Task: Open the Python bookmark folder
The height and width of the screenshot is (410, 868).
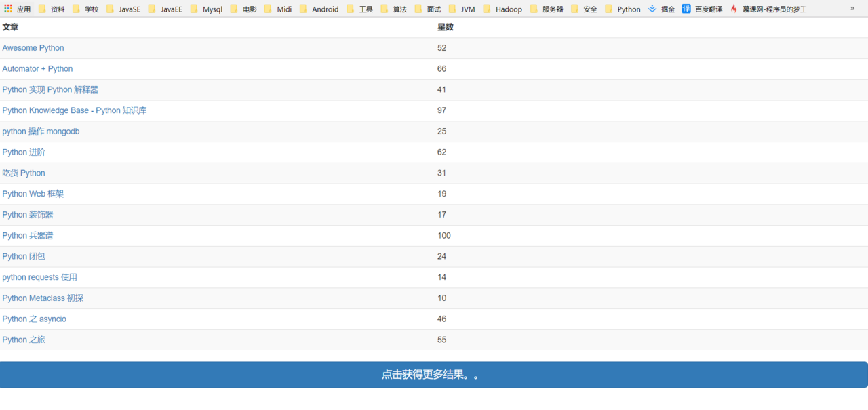Action: [x=623, y=9]
